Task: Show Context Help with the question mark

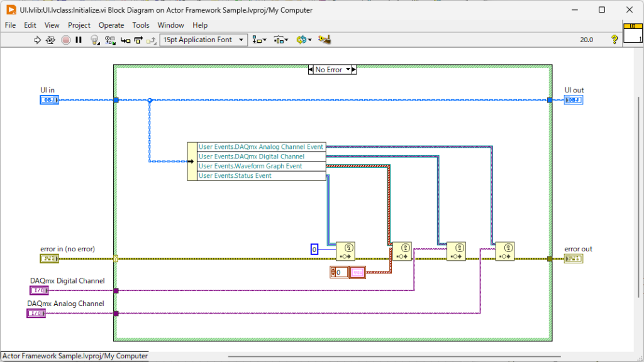Action: [614, 40]
